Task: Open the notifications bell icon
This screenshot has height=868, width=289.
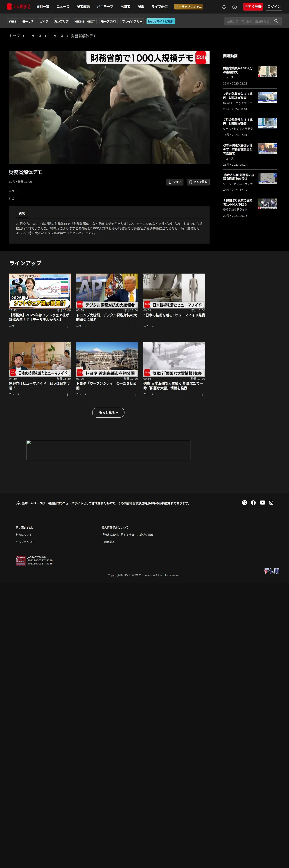Action: tap(224, 7)
